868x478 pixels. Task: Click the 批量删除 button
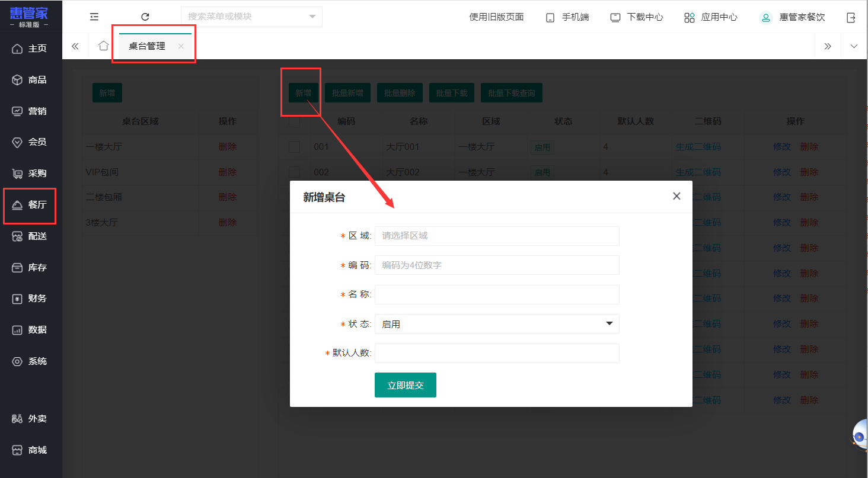400,93
